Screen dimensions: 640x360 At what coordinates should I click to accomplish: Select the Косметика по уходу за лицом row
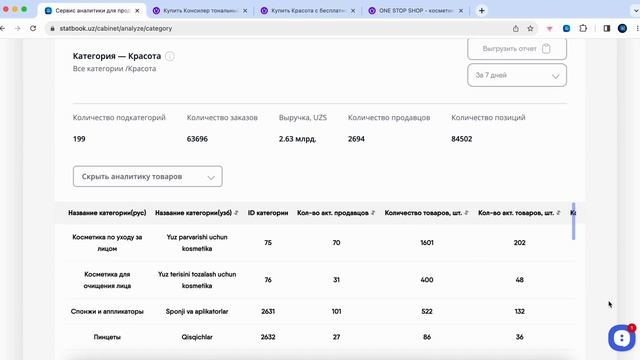click(x=320, y=243)
